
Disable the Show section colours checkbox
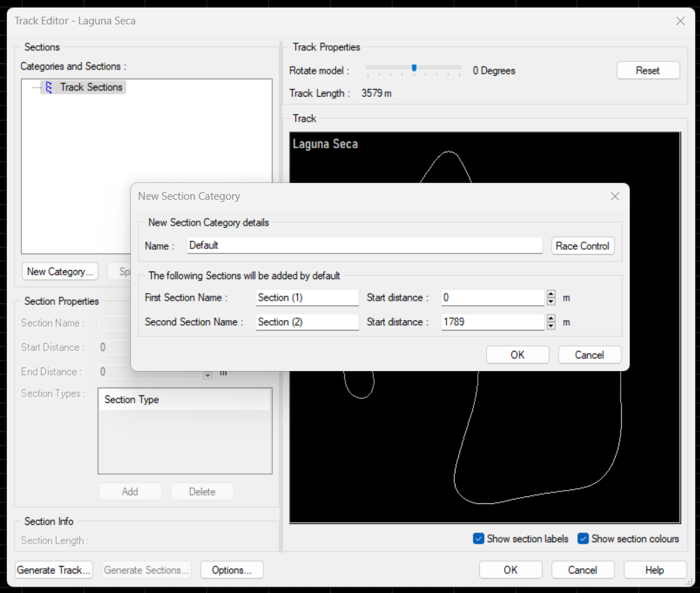click(583, 539)
